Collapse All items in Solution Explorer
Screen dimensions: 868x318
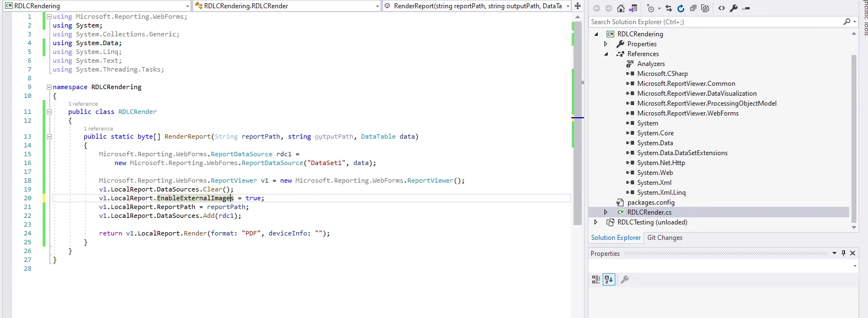[x=693, y=8]
